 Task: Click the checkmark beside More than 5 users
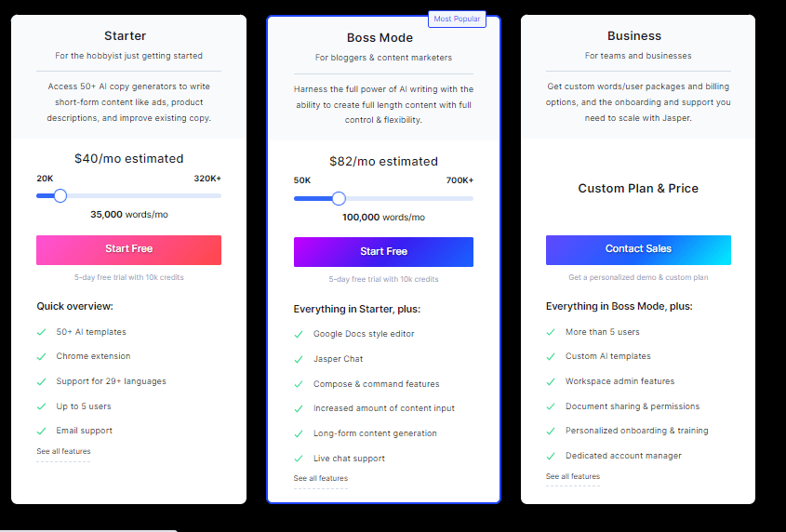[x=551, y=332]
